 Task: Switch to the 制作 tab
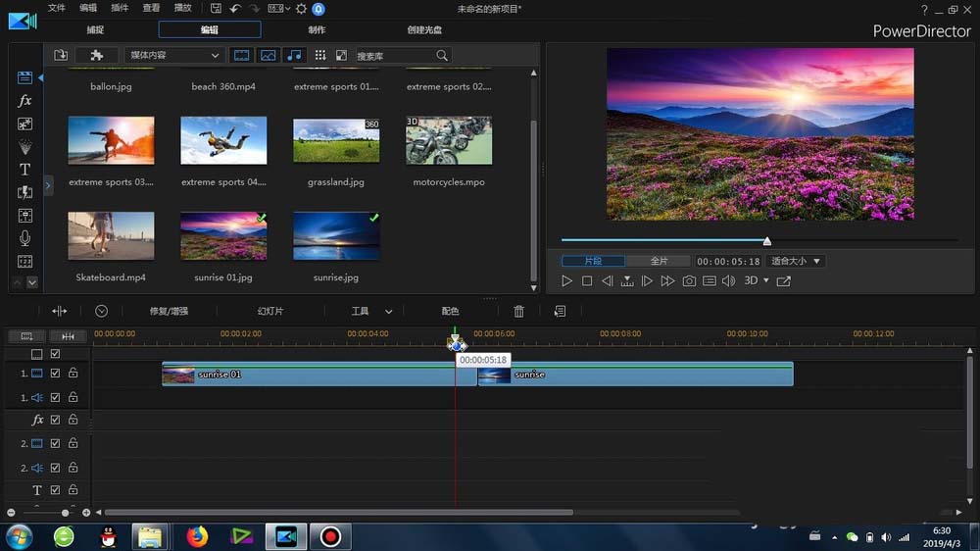point(317,29)
